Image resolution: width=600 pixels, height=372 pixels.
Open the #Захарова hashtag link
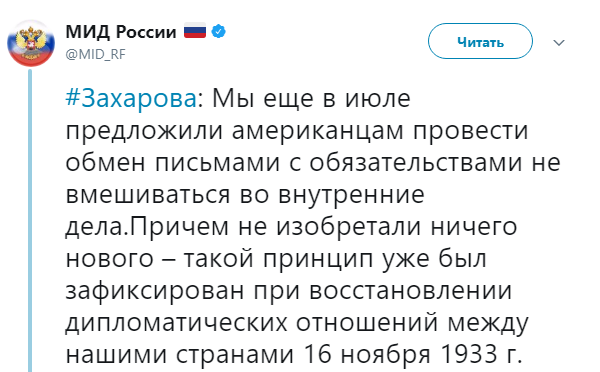pos(131,98)
